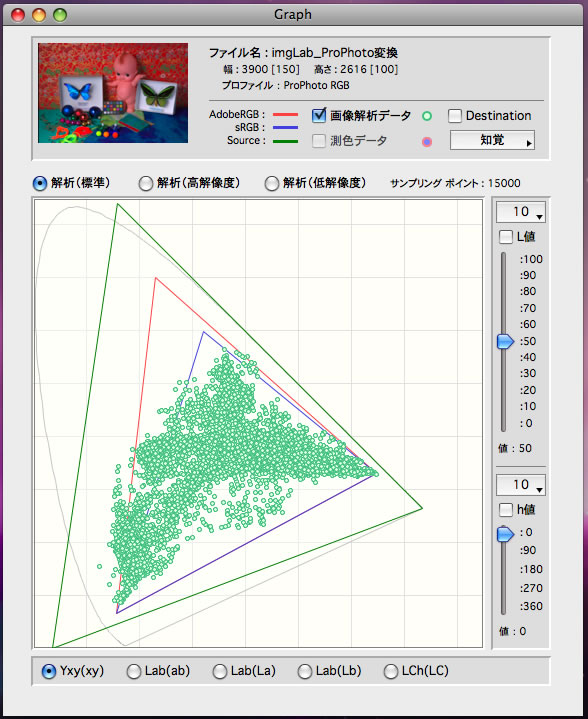Click the red AdobeRGB legend line
The height and width of the screenshot is (719, 588).
285,115
